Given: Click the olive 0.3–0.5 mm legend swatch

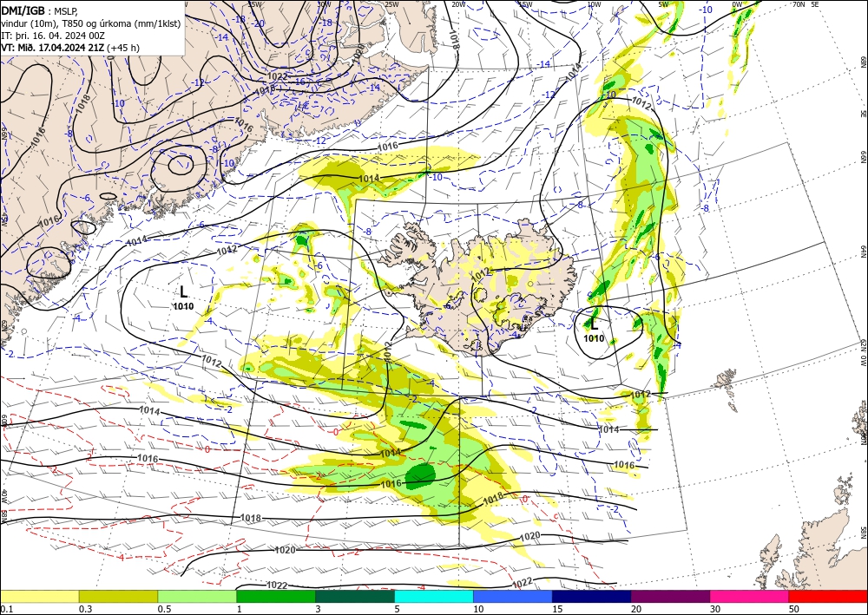Looking at the screenshot, I should tap(118, 596).
